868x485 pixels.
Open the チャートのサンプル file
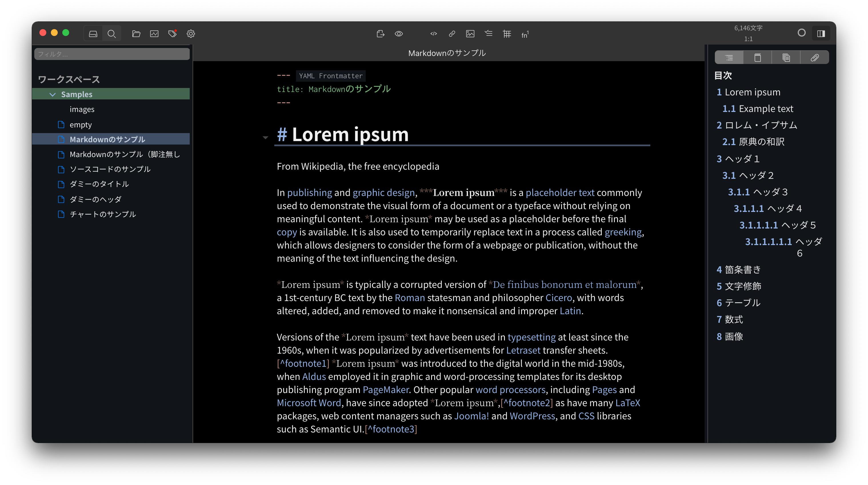pos(103,214)
